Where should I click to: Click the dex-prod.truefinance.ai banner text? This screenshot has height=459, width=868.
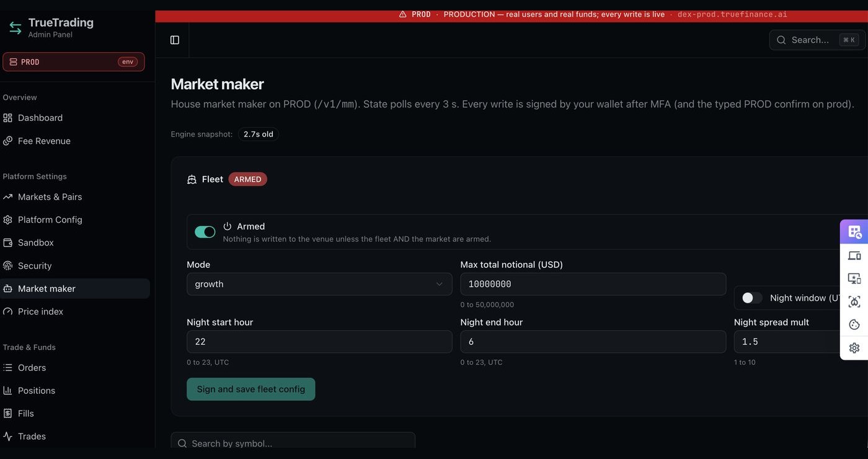tap(732, 14)
